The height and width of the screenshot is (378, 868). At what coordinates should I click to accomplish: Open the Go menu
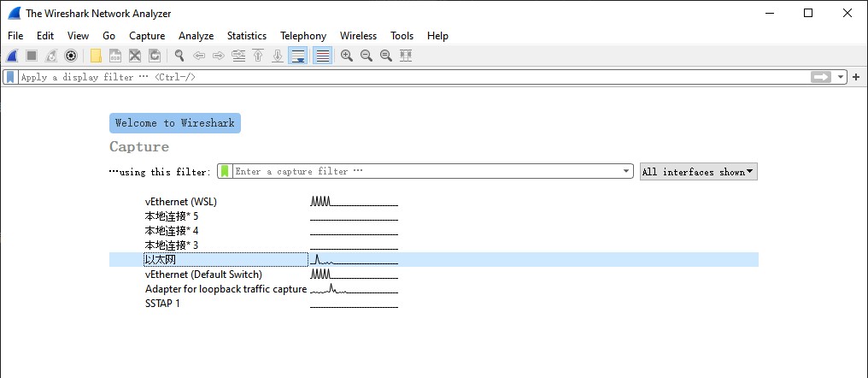(x=109, y=35)
